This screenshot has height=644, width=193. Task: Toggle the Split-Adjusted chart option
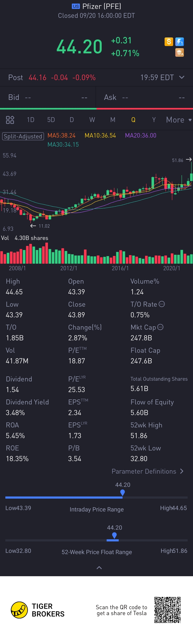(x=23, y=136)
